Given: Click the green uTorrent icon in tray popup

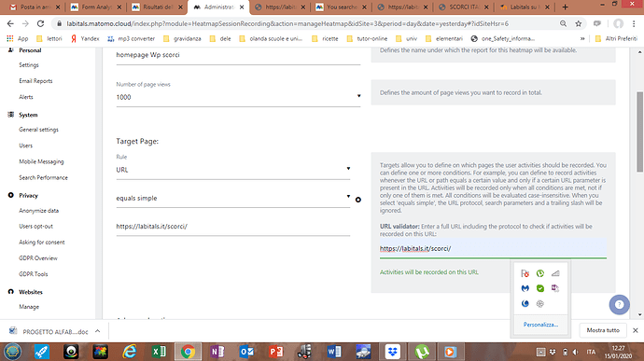Looking at the screenshot, I should point(540,273).
